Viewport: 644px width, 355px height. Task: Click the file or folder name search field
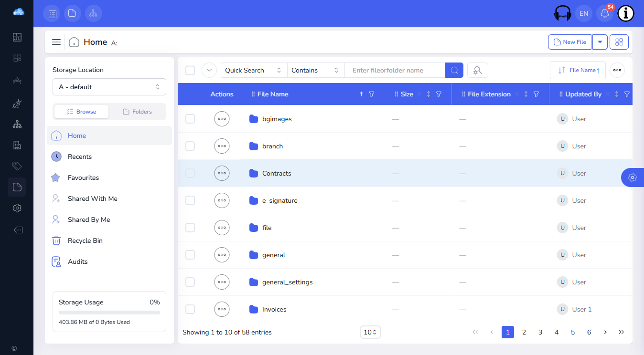tap(395, 70)
